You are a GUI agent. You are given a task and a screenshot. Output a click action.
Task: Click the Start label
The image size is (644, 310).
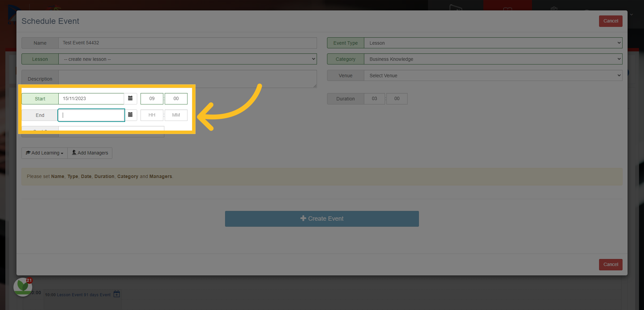40,98
